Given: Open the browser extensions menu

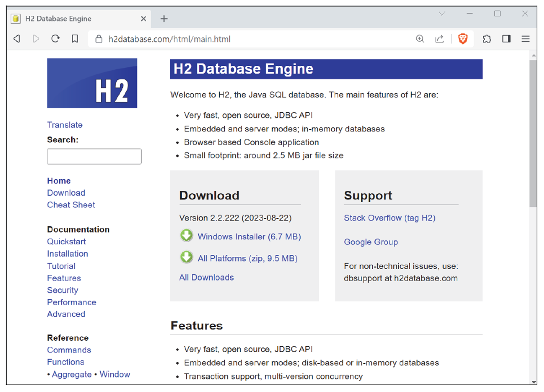Looking at the screenshot, I should (x=486, y=39).
